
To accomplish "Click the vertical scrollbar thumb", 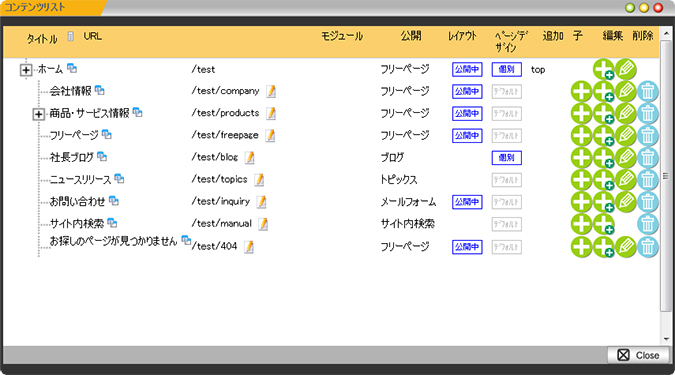I will coord(666,175).
